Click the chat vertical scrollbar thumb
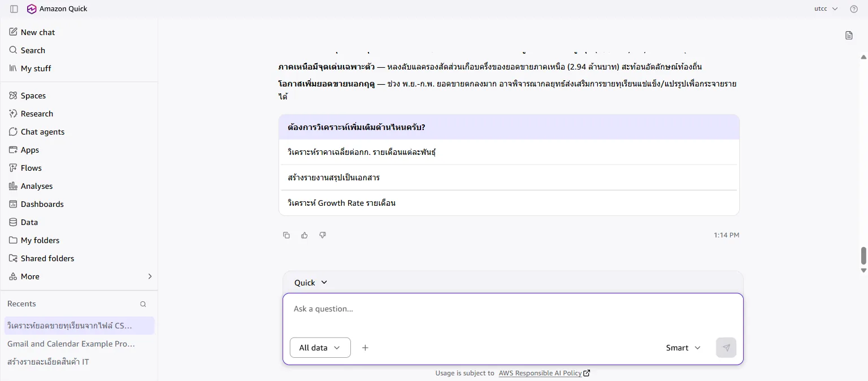The height and width of the screenshot is (381, 868). pos(863,256)
